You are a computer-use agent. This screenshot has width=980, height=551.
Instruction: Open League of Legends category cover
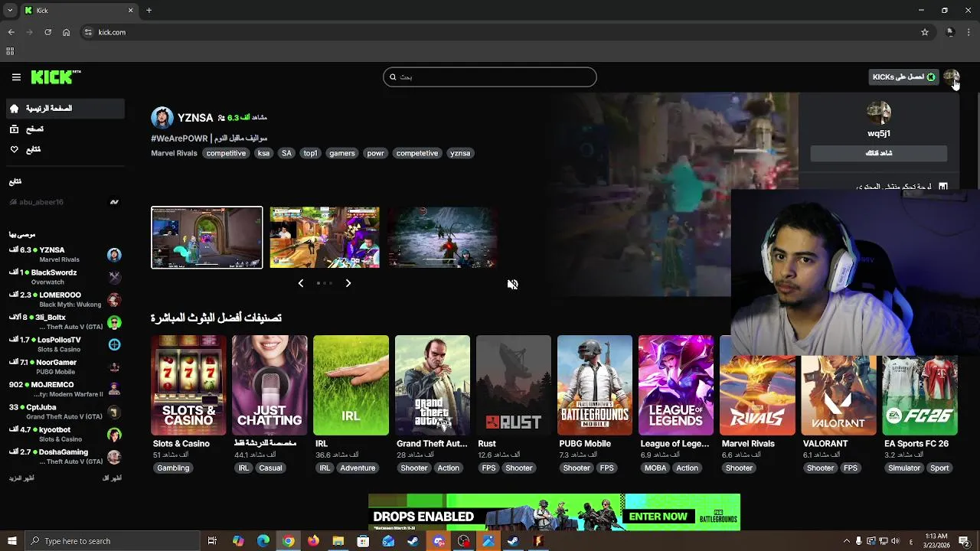[x=676, y=385]
